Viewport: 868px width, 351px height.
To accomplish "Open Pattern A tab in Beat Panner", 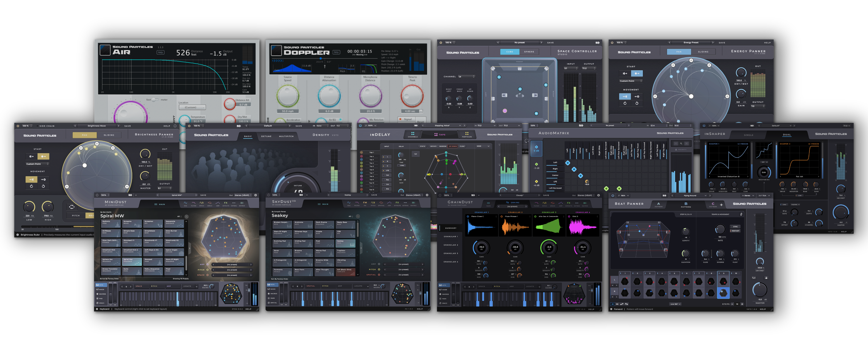I will pos(658,205).
